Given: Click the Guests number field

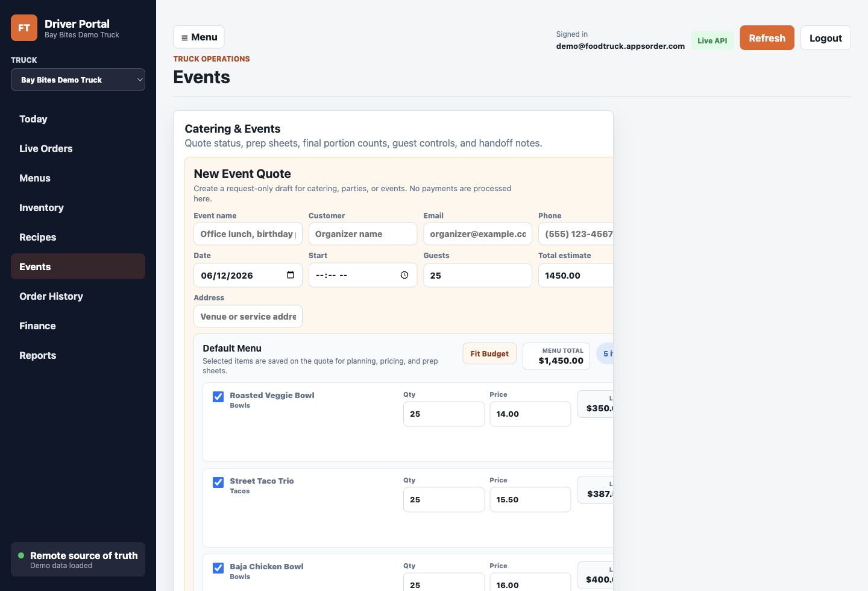Looking at the screenshot, I should [477, 276].
